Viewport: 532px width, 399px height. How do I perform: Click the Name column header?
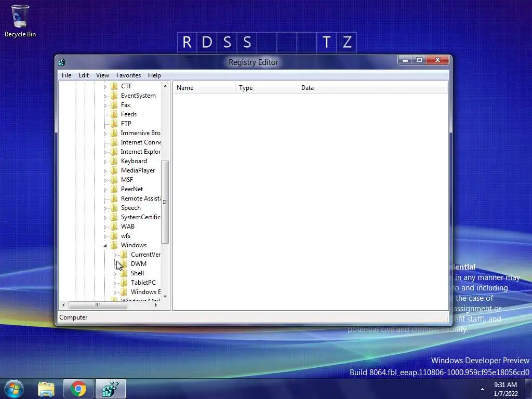(204, 88)
